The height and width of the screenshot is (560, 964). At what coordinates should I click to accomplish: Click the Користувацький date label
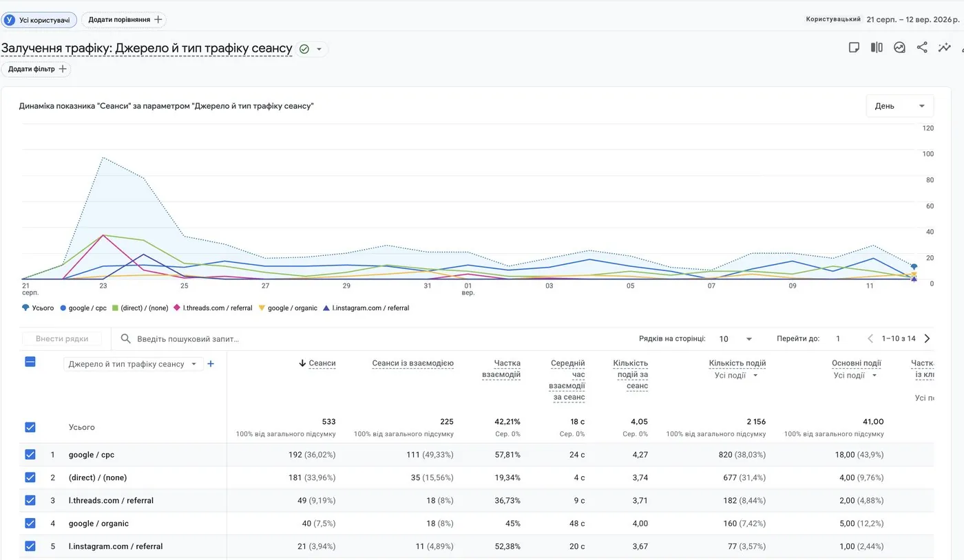point(833,19)
